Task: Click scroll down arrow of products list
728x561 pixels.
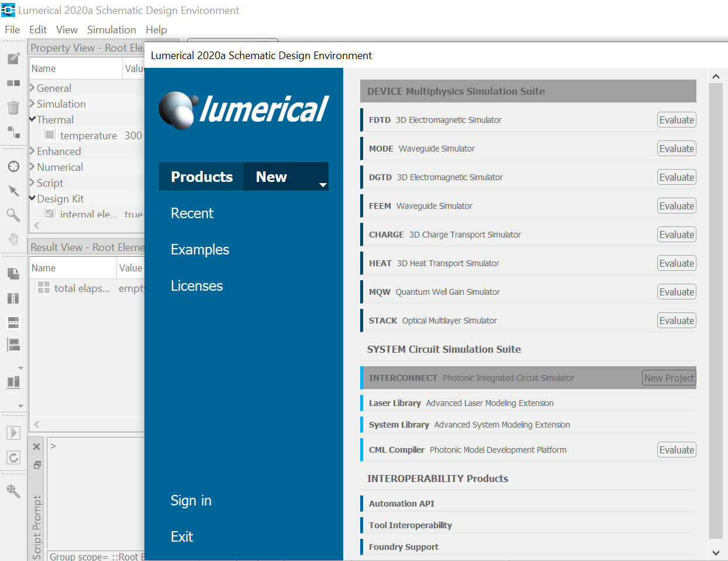Action: pyautogui.click(x=716, y=552)
